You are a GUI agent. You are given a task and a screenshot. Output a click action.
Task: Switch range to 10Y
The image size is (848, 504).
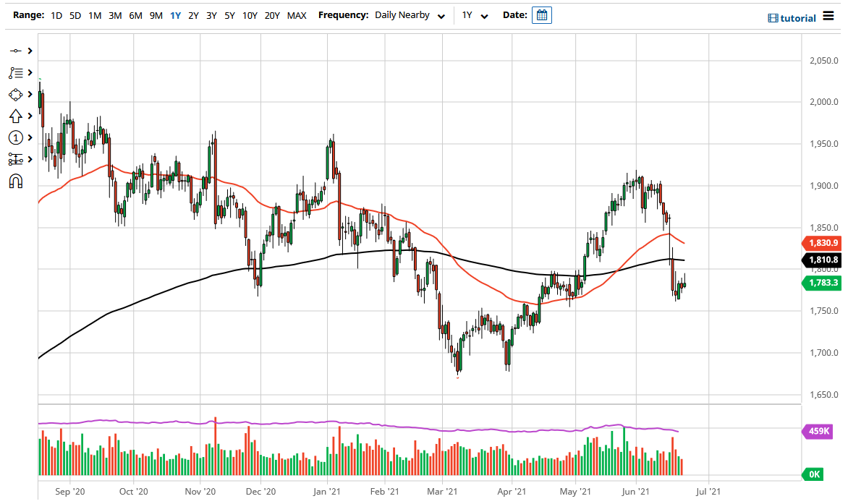(x=250, y=16)
